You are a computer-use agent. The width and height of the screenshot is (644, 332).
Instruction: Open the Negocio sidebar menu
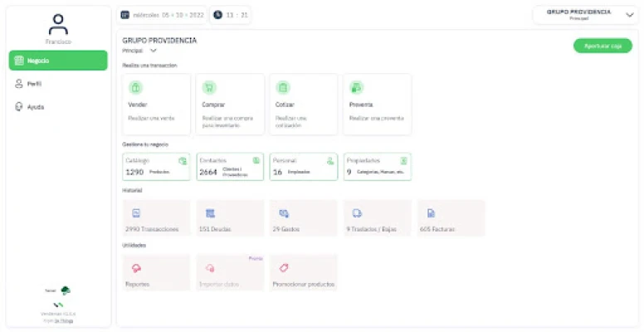click(x=58, y=61)
